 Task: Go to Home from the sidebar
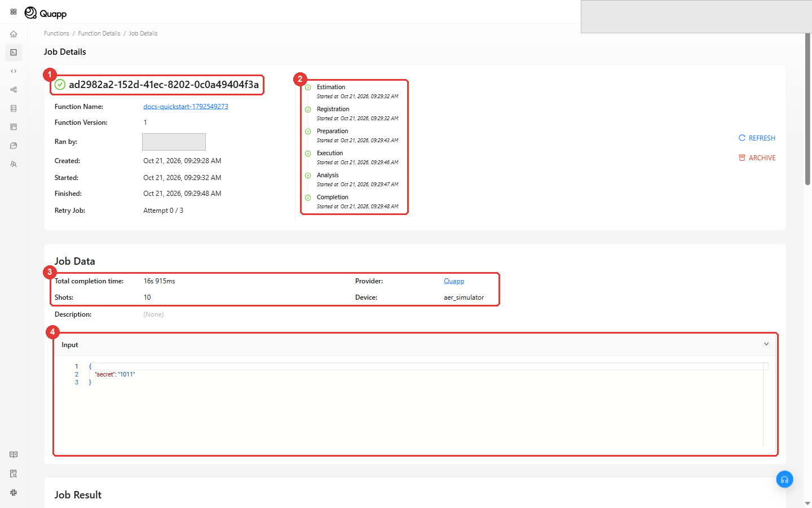coord(14,34)
